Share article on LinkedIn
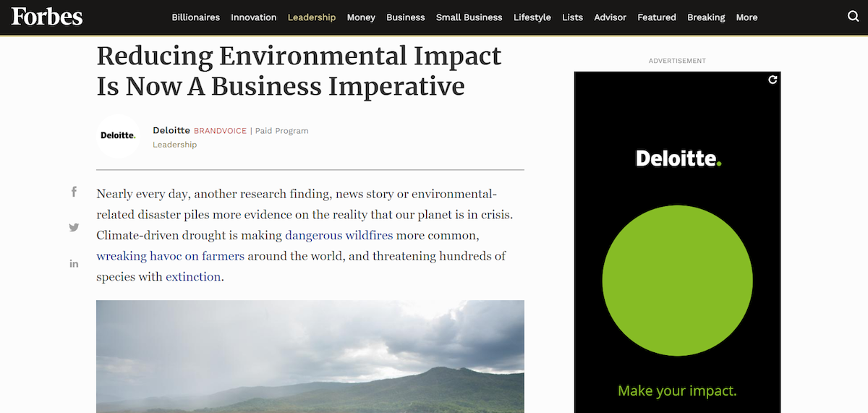The width and height of the screenshot is (868, 413). pos(74,263)
